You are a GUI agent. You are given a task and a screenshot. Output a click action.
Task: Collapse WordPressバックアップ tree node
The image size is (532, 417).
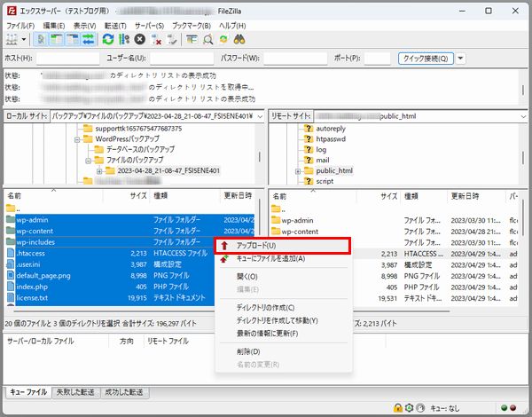(77, 139)
